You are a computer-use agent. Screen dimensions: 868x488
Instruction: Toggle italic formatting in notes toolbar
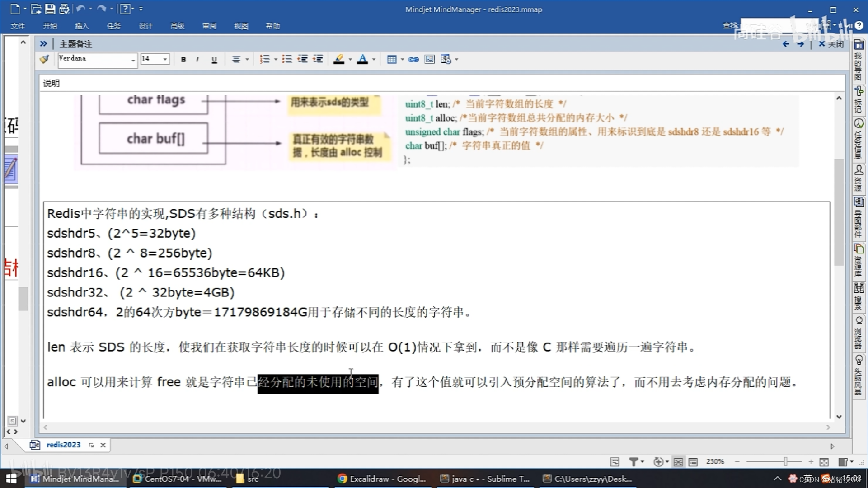point(197,60)
